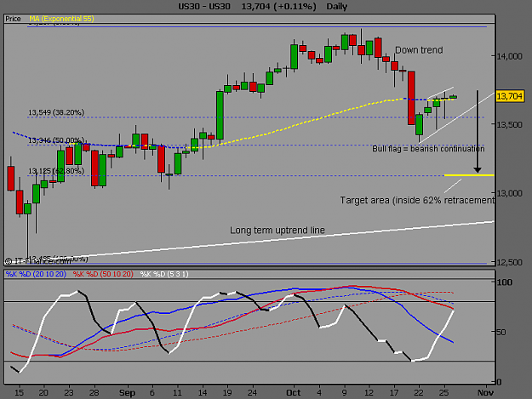Click the 50 level on stochastic axis
Screen dimensions: 532x399
[x=501, y=332]
